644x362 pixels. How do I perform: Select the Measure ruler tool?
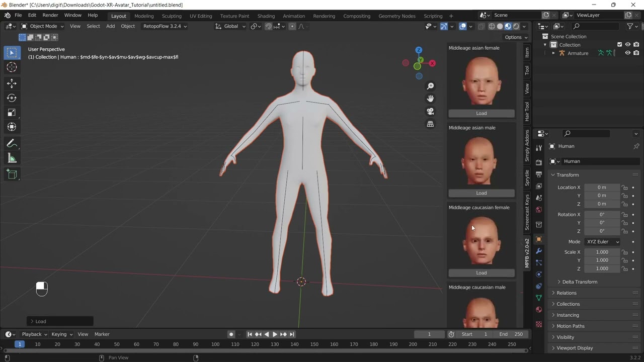12,159
